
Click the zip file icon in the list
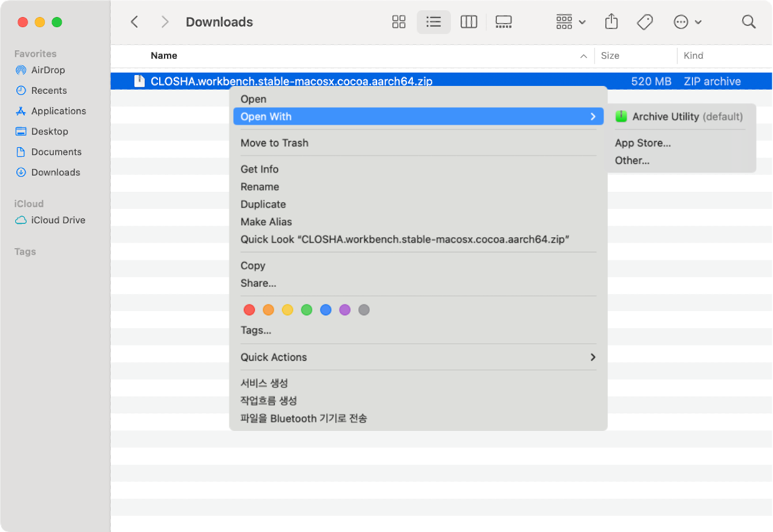(x=139, y=81)
